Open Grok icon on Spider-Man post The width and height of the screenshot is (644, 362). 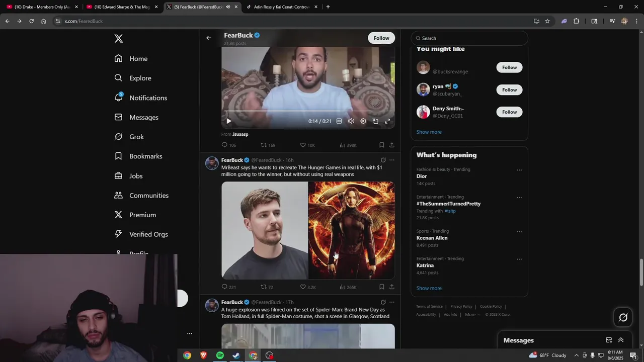tap(383, 302)
